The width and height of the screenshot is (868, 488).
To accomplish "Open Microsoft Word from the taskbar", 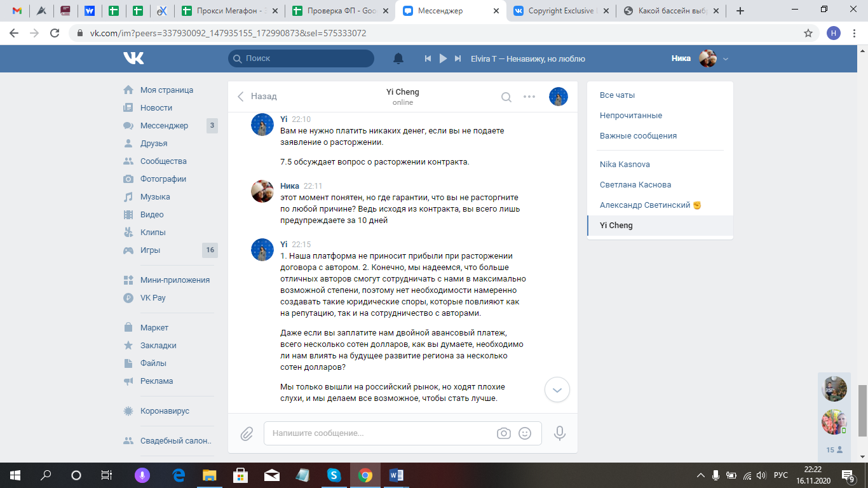I will tap(396, 475).
